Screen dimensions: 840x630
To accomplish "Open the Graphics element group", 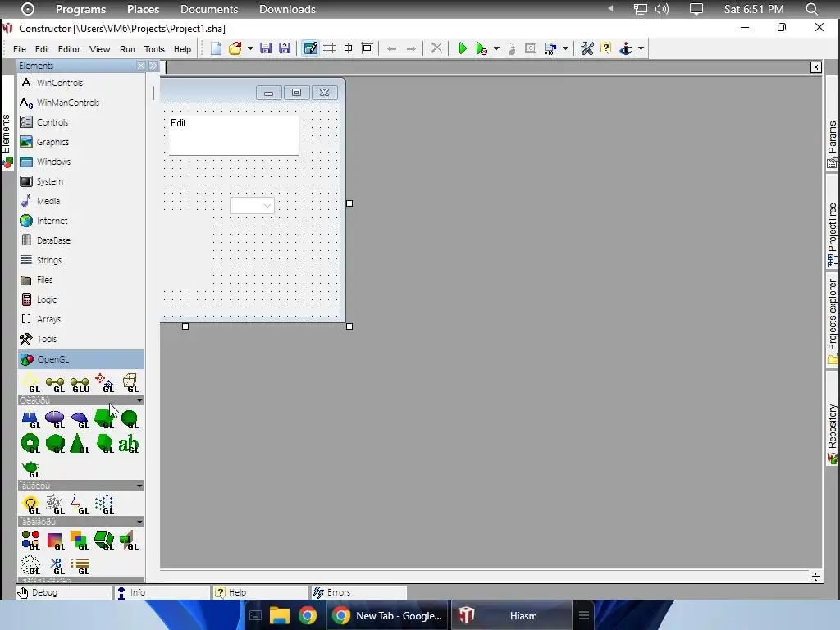I will [81, 142].
